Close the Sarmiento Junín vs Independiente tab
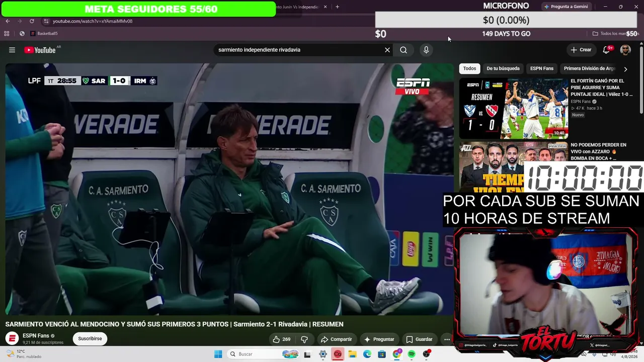Viewport: 644px width, 362px height. point(325,7)
